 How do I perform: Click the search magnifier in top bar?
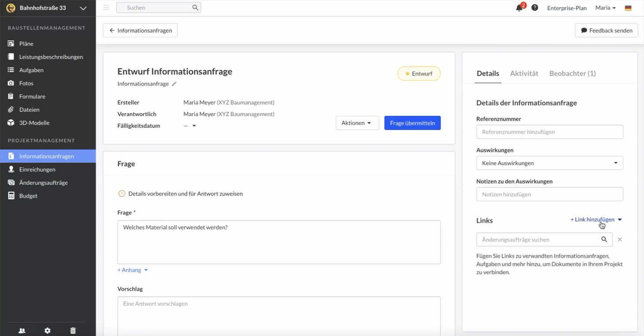click(x=195, y=7)
